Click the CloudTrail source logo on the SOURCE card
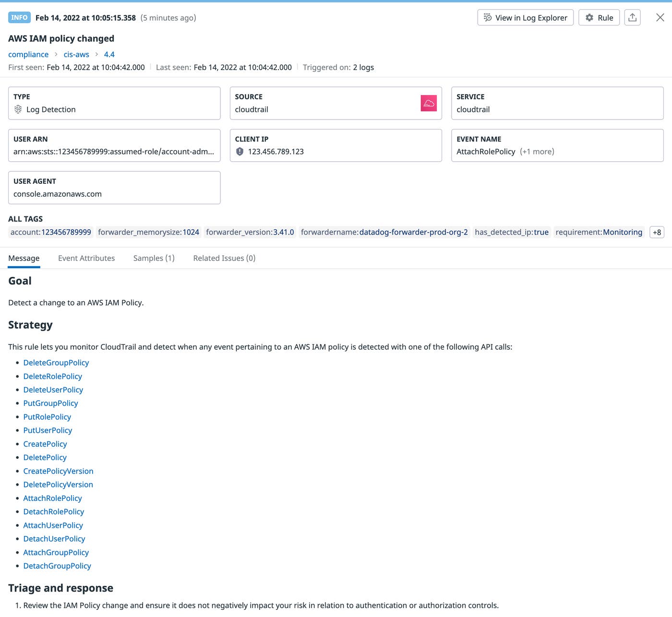This screenshot has height=617, width=672. coord(429,103)
